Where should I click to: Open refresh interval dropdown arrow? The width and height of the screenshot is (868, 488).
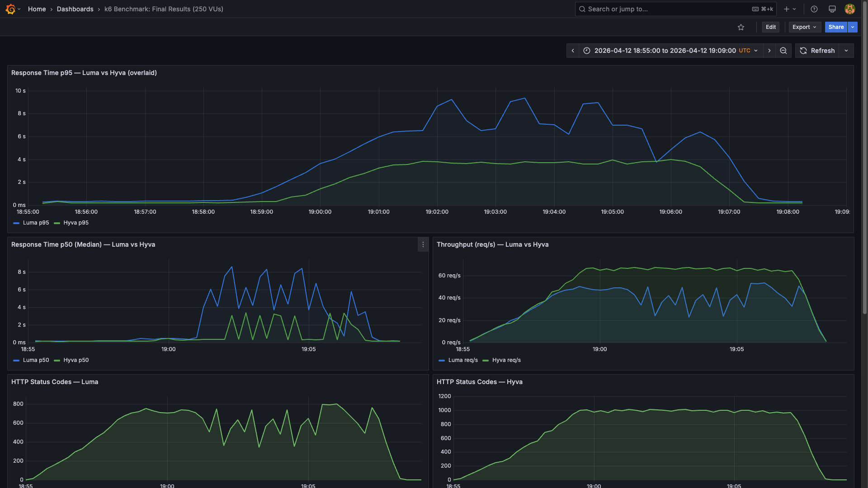point(846,51)
